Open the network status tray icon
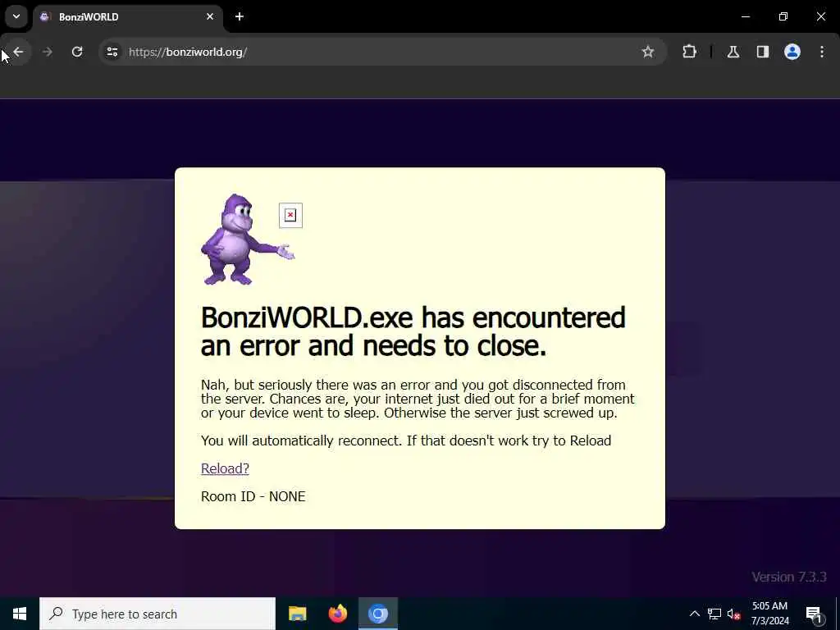The width and height of the screenshot is (840, 630). pos(714,614)
